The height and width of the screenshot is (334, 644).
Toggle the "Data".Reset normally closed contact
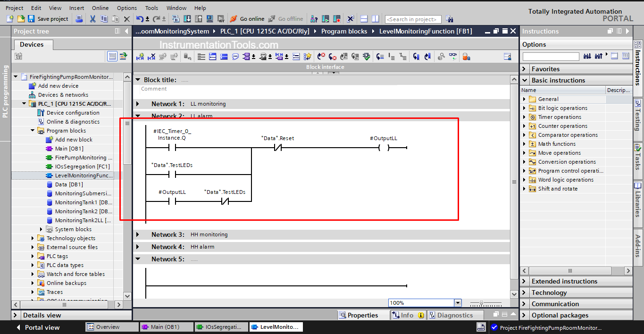(x=277, y=148)
